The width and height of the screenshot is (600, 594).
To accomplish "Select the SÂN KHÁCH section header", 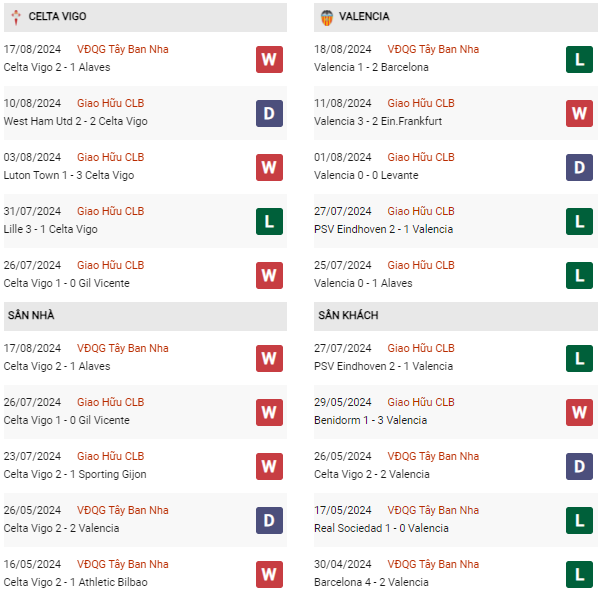I will tap(348, 316).
